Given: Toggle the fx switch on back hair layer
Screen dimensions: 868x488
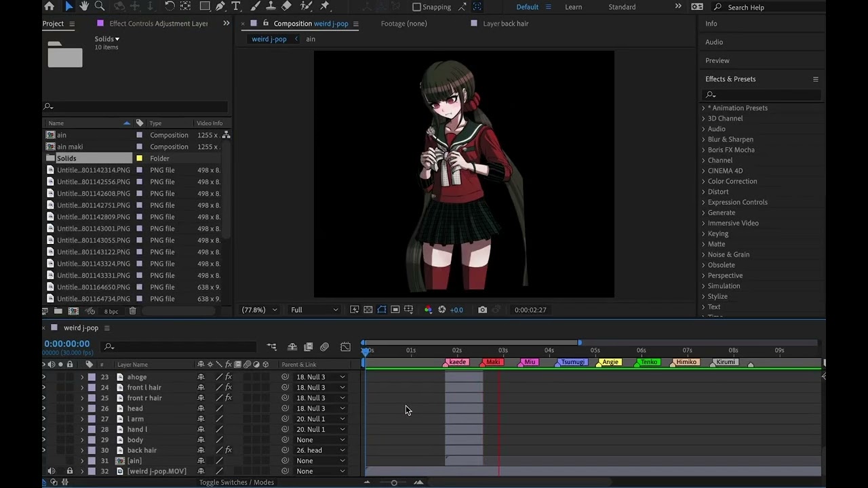Looking at the screenshot, I should (x=229, y=450).
